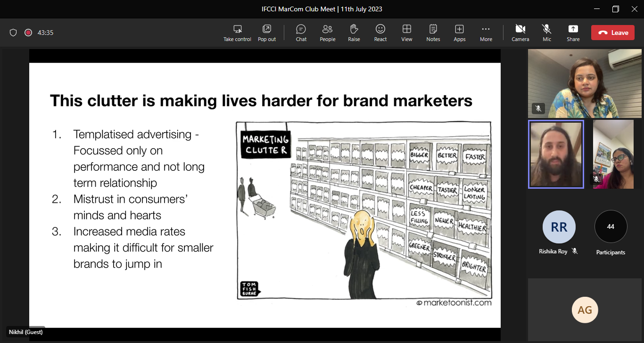Click the Take control icon
Image resolution: width=644 pixels, height=343 pixels.
point(237,29)
